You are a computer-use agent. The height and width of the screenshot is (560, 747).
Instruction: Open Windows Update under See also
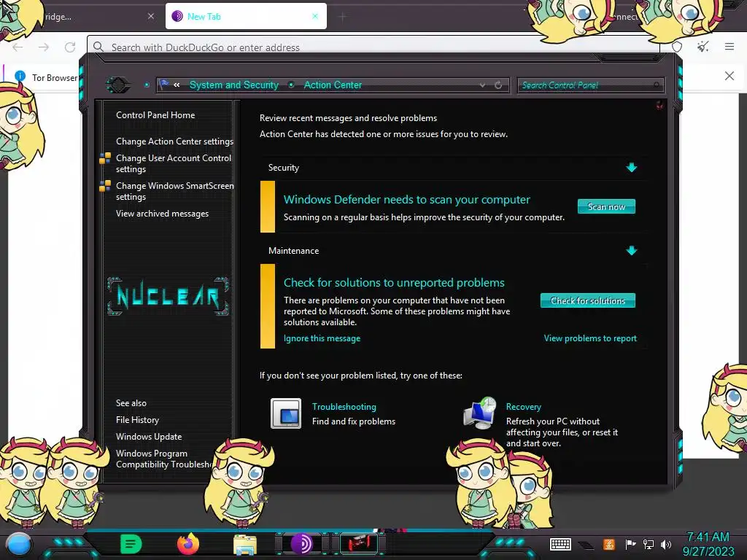[149, 436]
